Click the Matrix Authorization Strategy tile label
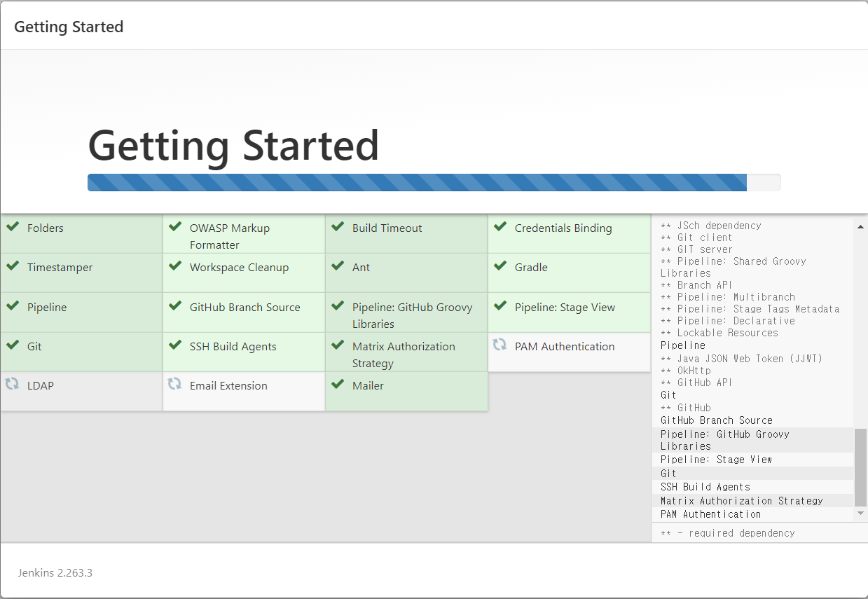This screenshot has height=599, width=868. (x=404, y=355)
